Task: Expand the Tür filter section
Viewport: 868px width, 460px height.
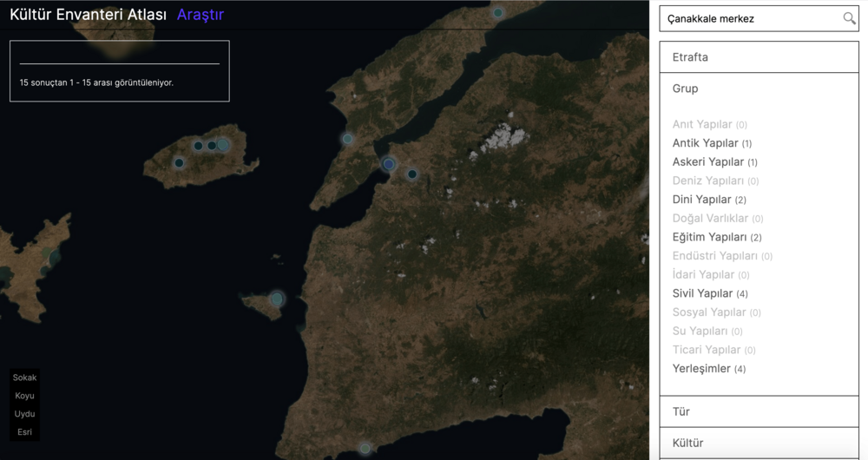Action: (758, 411)
